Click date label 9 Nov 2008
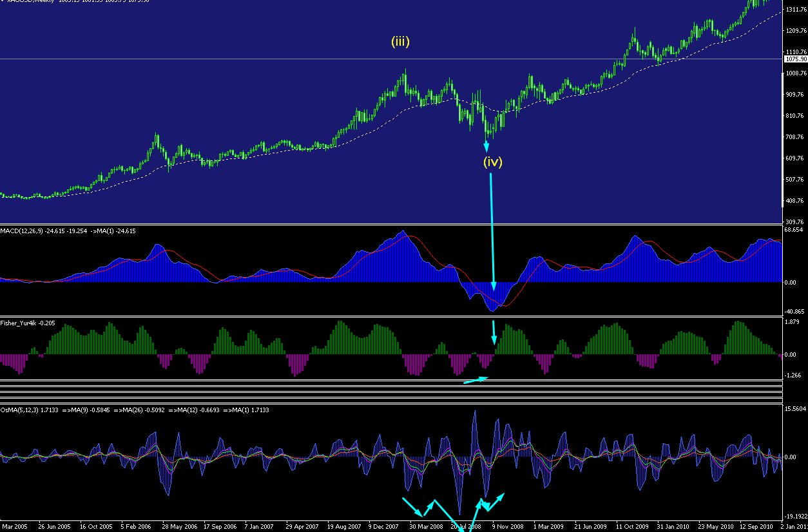This screenshot has height=532, width=808. coord(509,527)
